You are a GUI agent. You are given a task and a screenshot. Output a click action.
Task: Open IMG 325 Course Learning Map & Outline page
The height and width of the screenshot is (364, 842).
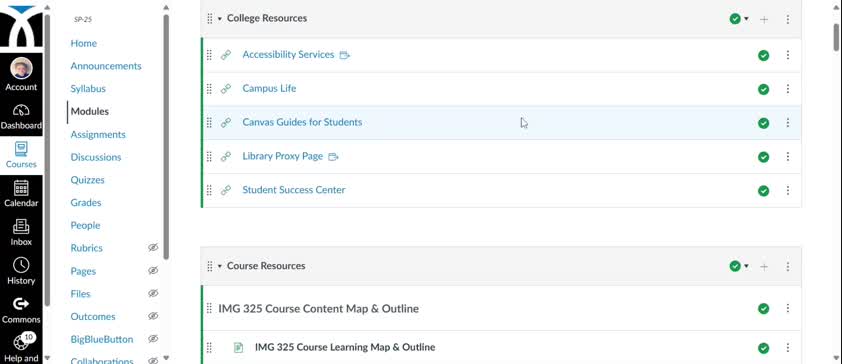(x=345, y=347)
